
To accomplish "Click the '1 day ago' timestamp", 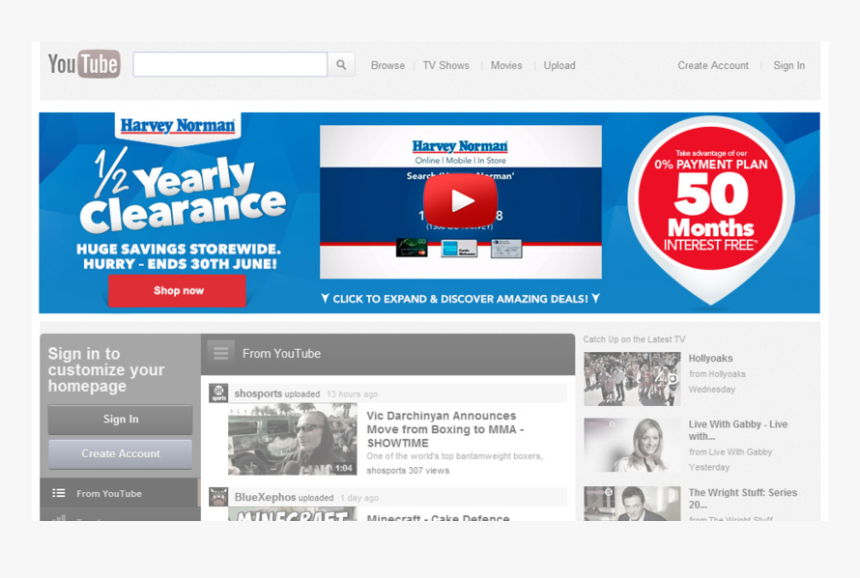I will 359,498.
